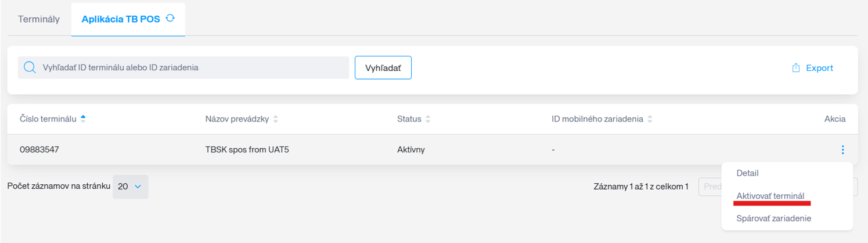
Task: Choose Detail from the action menu
Action: click(747, 173)
